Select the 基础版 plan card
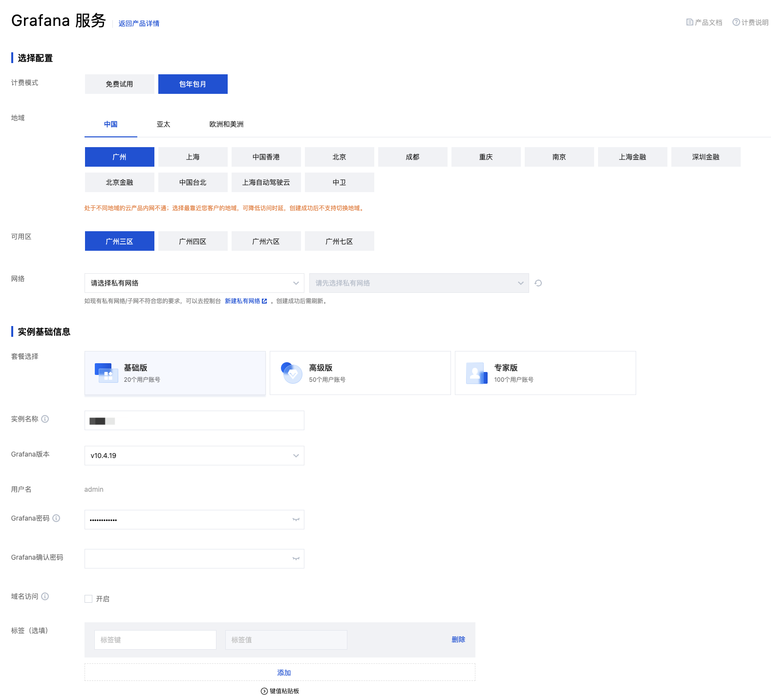This screenshot has width=771, height=700. [175, 373]
